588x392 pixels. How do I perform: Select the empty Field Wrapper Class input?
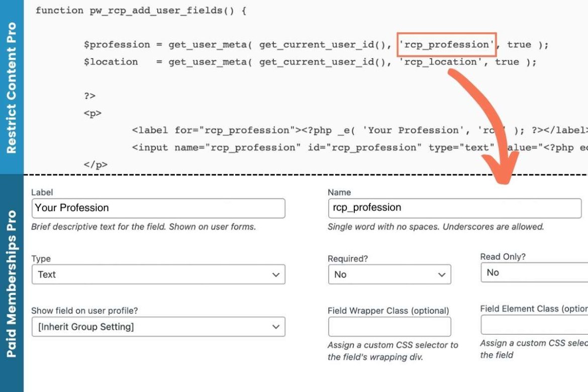[x=389, y=326]
